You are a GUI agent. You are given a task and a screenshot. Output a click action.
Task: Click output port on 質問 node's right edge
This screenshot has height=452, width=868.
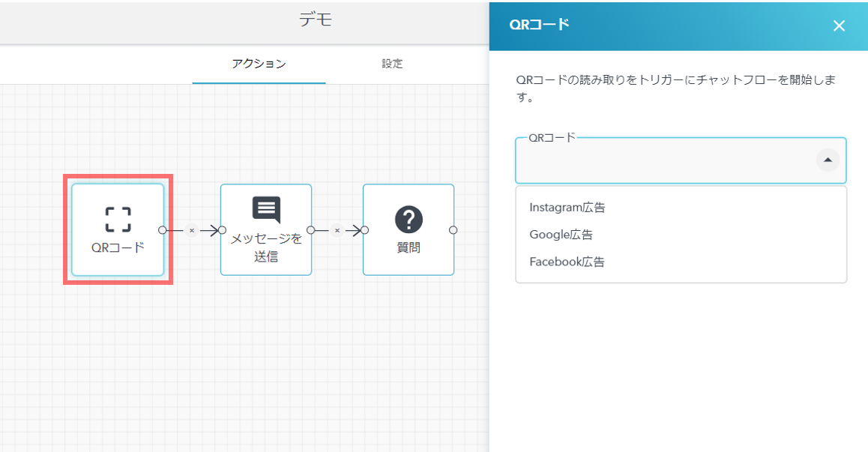coord(453,230)
